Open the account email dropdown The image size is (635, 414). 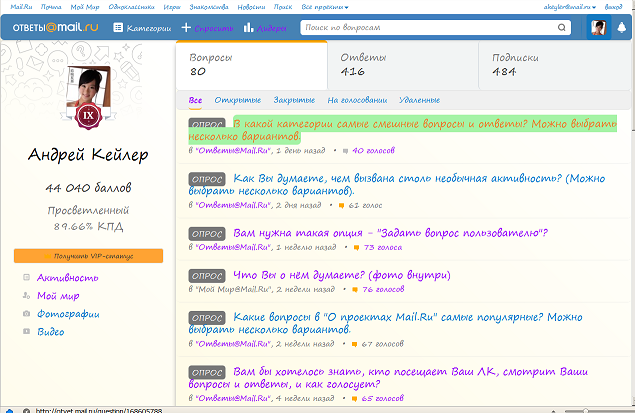[x=570, y=7]
